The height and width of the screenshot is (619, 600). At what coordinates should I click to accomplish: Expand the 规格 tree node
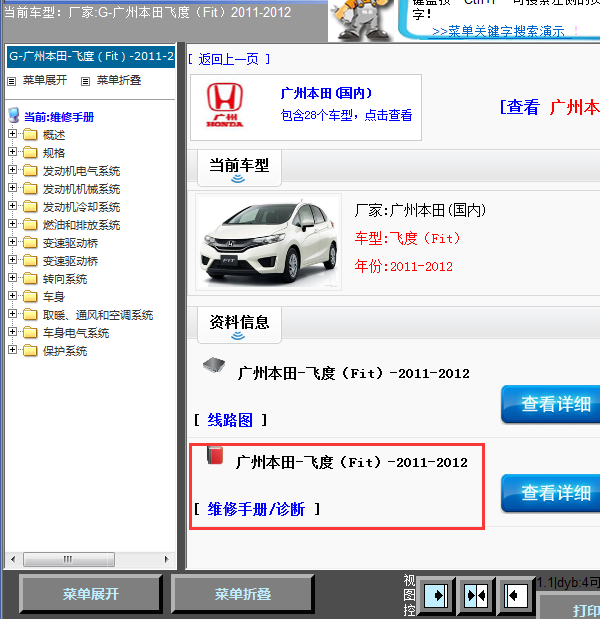click(12, 152)
